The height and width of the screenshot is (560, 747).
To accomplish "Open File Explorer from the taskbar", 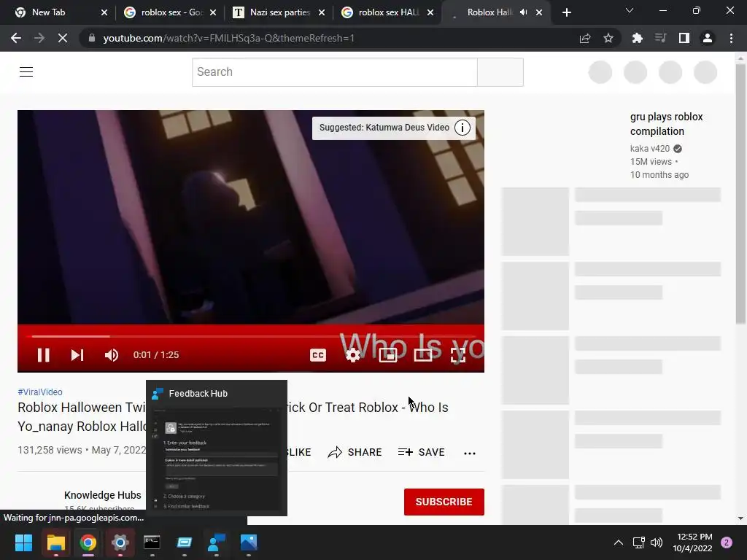I will pos(55,542).
